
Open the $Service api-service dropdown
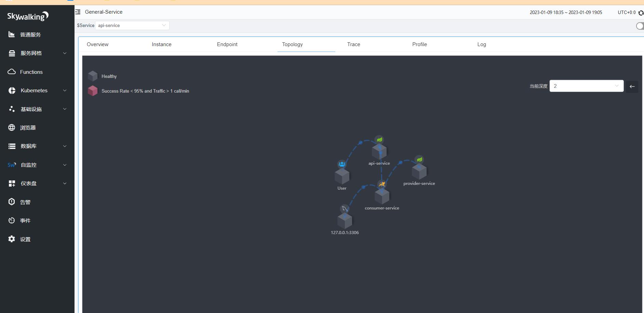[132, 25]
